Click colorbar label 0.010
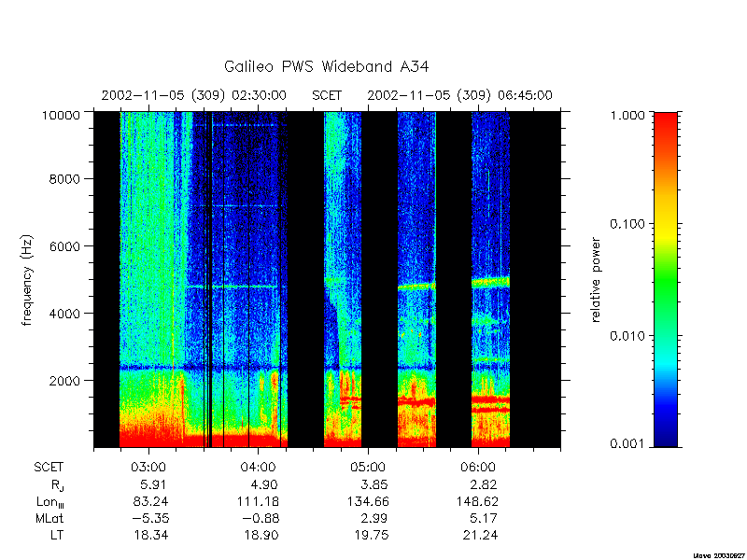The height and width of the screenshot is (560, 747). pos(627,336)
